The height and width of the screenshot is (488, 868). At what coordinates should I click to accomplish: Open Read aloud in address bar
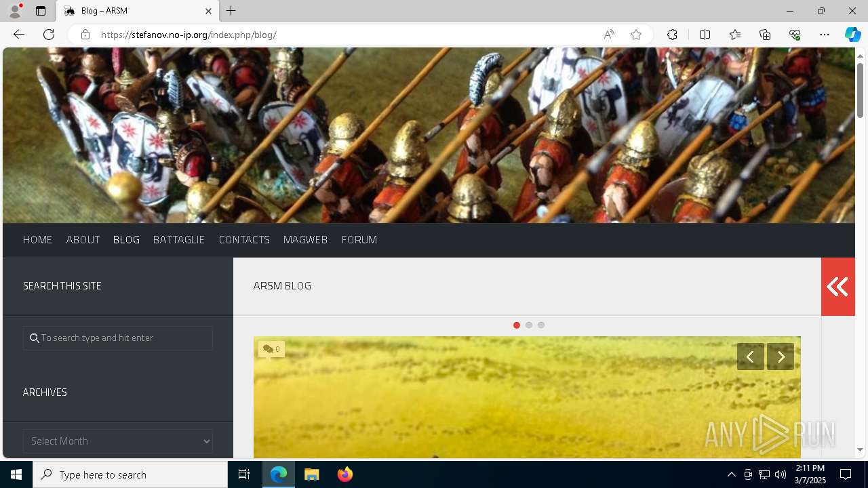pos(609,35)
